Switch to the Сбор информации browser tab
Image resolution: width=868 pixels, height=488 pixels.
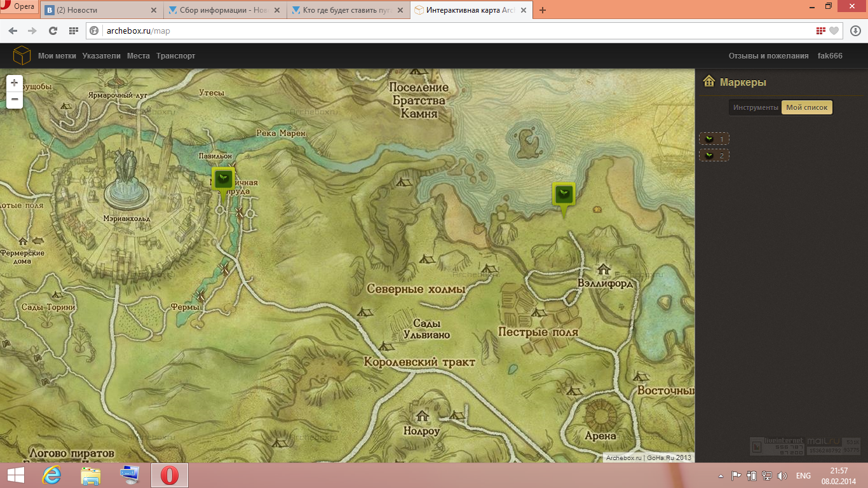click(x=226, y=10)
